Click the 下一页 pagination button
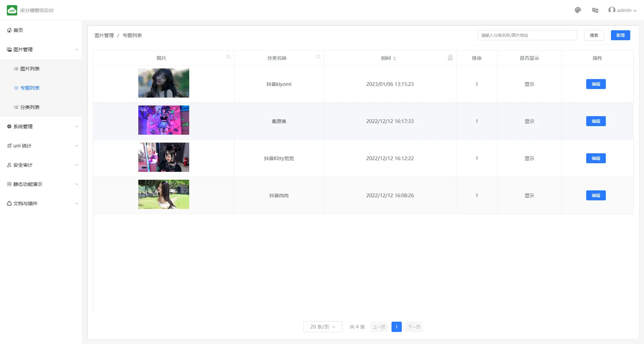Viewport: 644px width, 344px height. 414,327
